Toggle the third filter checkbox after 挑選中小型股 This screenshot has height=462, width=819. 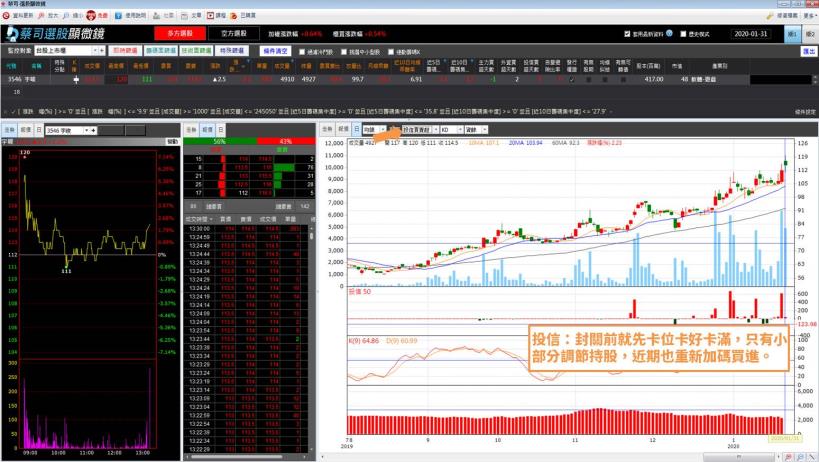click(391, 52)
